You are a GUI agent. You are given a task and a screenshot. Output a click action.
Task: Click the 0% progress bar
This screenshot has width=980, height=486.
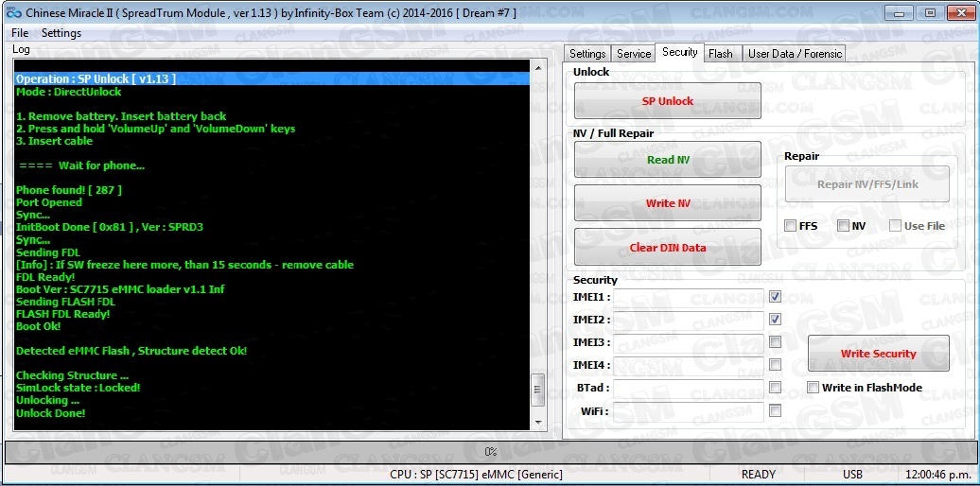click(490, 452)
